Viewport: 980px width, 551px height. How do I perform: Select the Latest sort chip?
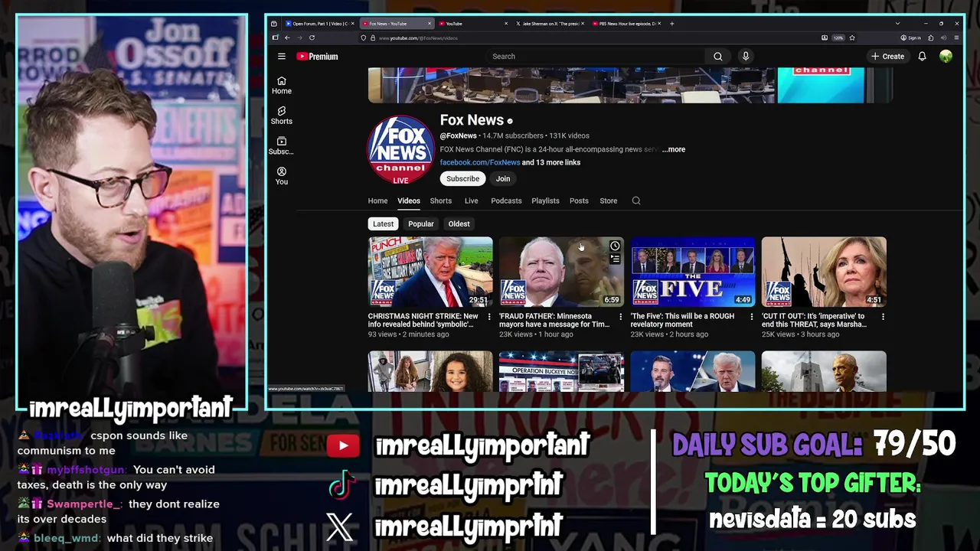[383, 224]
